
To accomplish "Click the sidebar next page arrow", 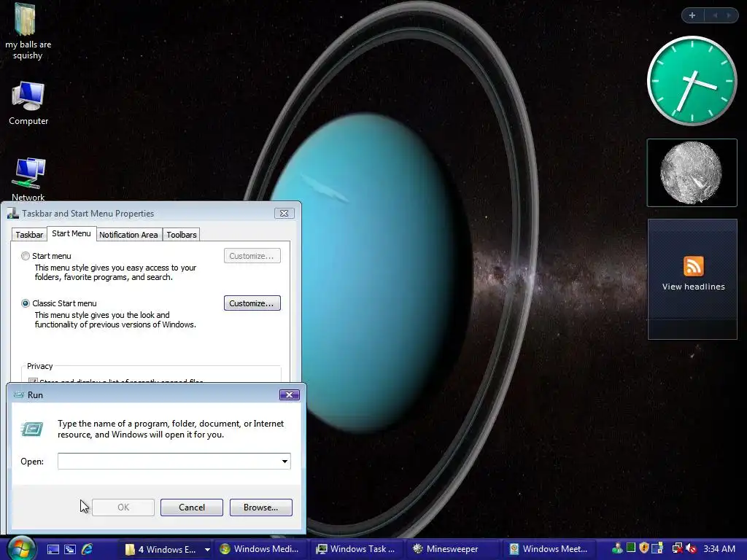I will (729, 15).
